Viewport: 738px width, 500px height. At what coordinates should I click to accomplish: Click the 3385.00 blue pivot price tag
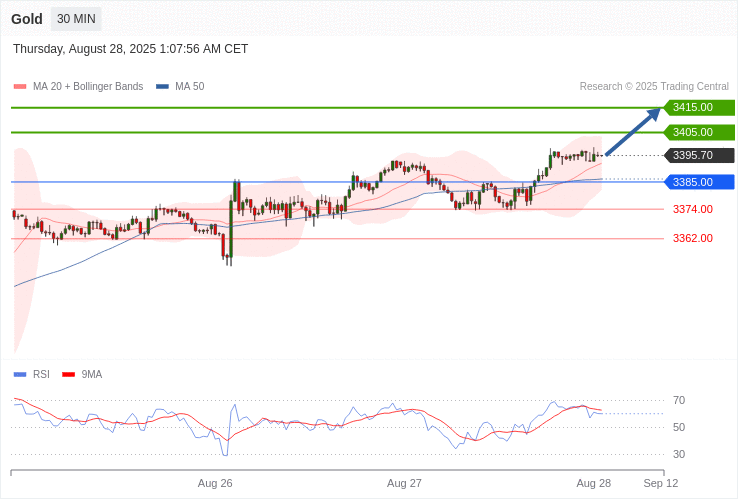coord(698,182)
